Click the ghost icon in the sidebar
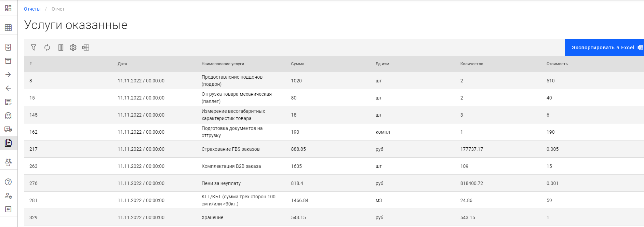The image size is (644, 227). (8, 116)
